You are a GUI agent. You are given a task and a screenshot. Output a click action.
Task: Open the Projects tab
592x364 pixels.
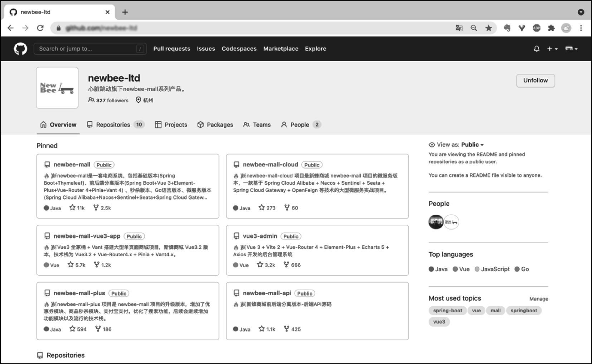(x=171, y=125)
